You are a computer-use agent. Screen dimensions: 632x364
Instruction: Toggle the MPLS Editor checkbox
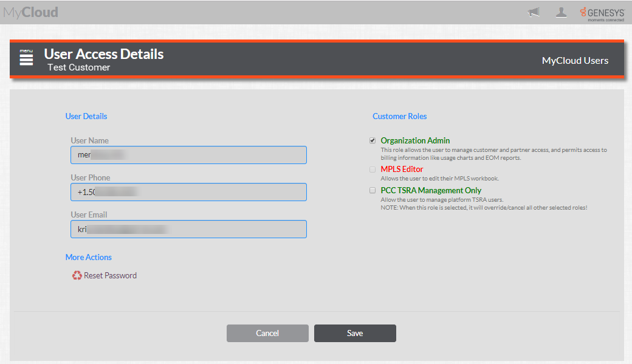pyautogui.click(x=373, y=170)
